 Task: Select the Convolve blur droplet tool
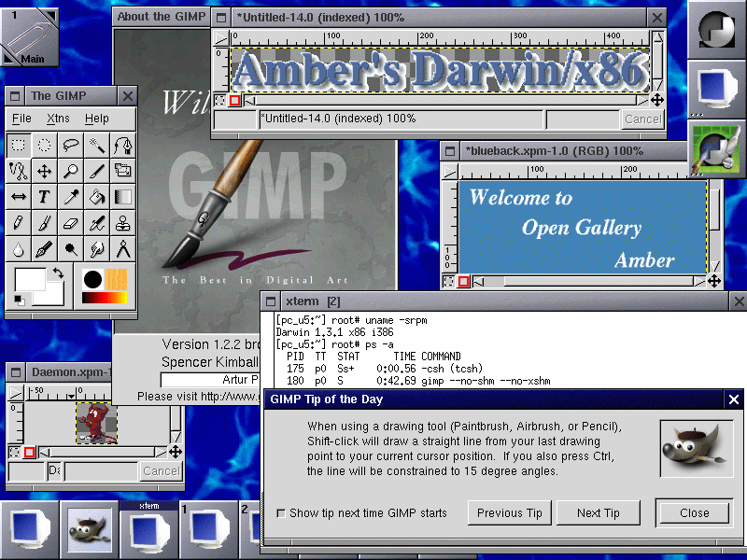click(x=18, y=249)
